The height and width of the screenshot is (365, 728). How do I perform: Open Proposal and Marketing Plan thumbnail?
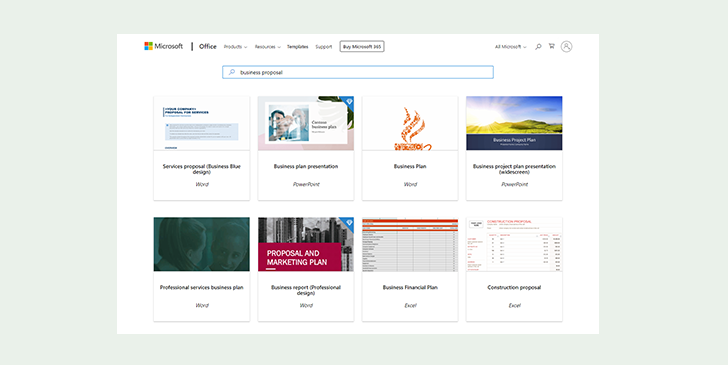(x=306, y=244)
